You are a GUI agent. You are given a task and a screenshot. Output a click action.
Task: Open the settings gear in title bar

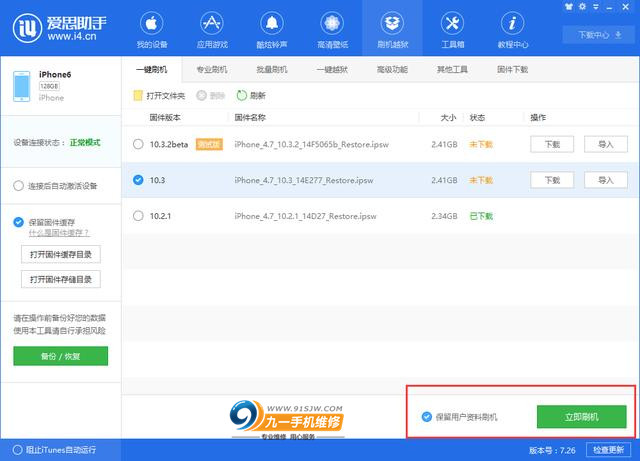(582, 7)
